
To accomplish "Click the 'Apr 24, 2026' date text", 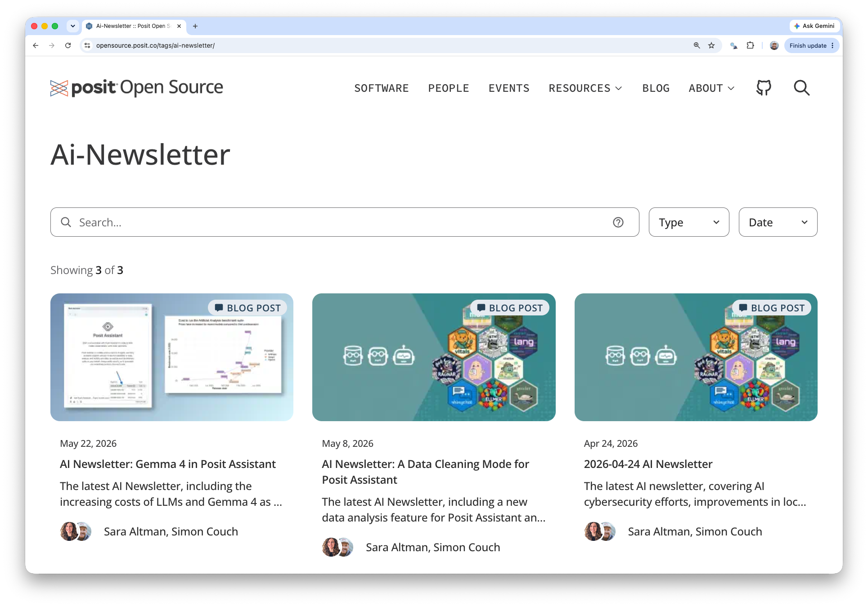I will [x=611, y=444].
